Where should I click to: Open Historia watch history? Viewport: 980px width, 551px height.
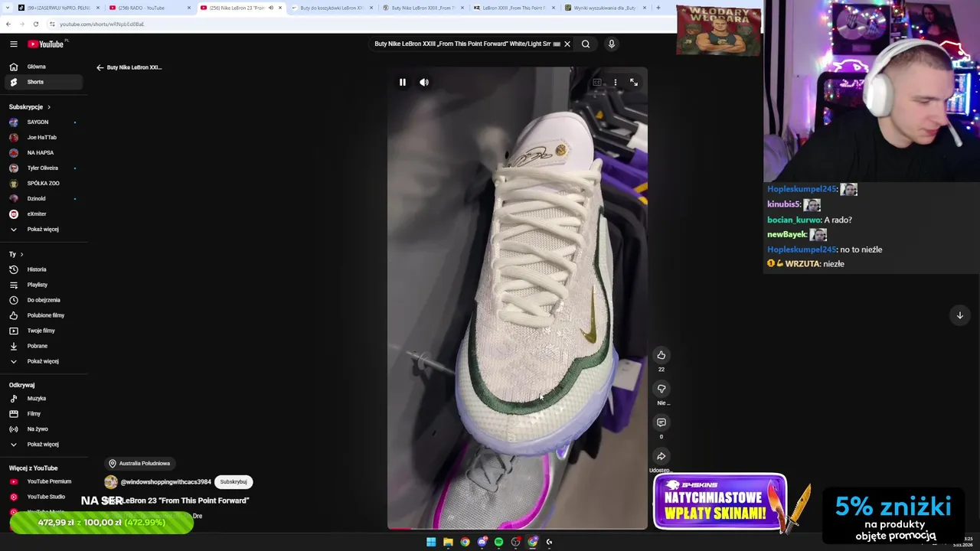point(44,269)
